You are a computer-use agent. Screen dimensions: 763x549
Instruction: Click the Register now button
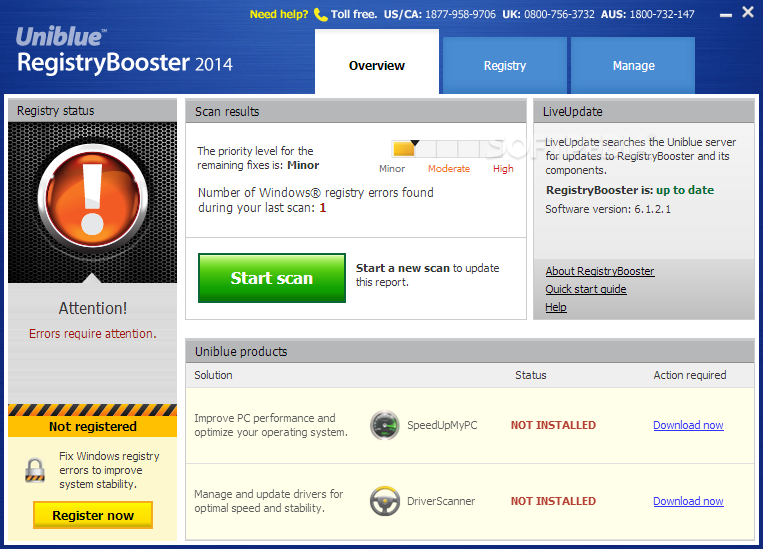click(93, 515)
